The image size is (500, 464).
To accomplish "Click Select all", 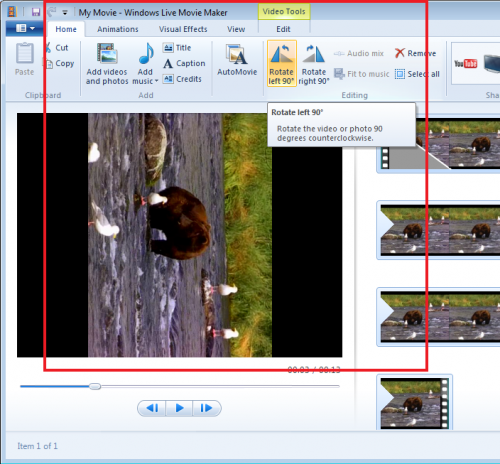I will [417, 74].
